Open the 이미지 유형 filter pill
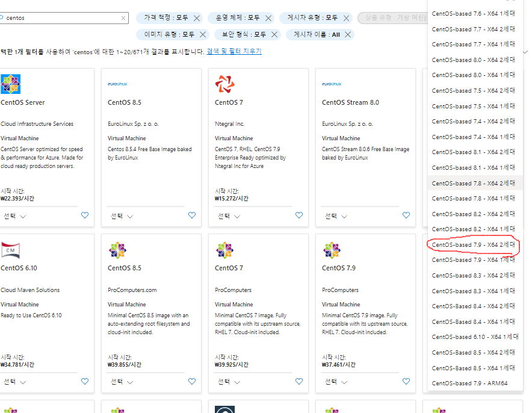532x413 pixels. click(169, 34)
